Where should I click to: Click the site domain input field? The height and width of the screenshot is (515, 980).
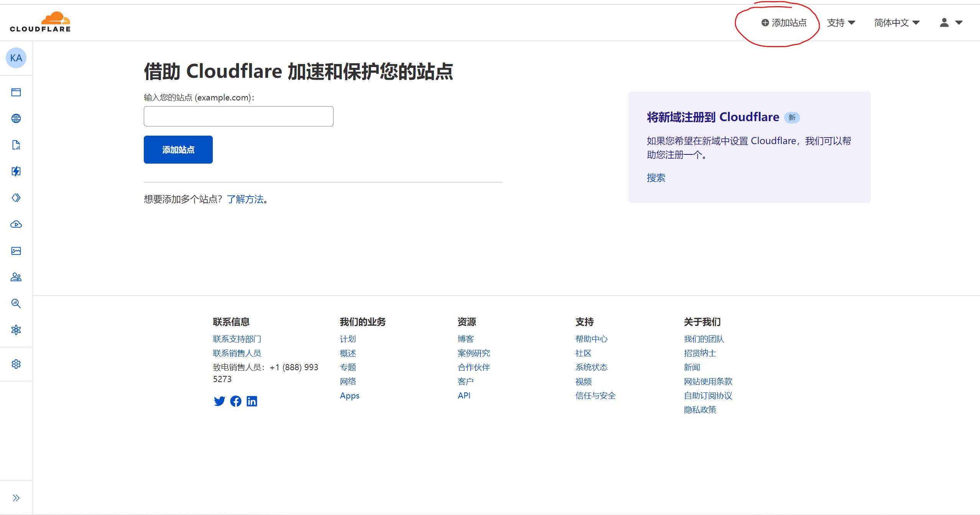coord(238,116)
